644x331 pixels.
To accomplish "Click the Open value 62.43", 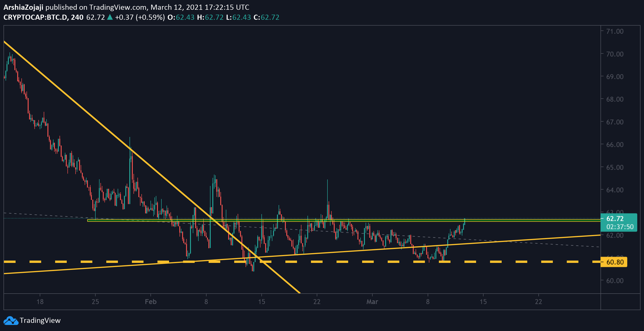I will (x=185, y=17).
